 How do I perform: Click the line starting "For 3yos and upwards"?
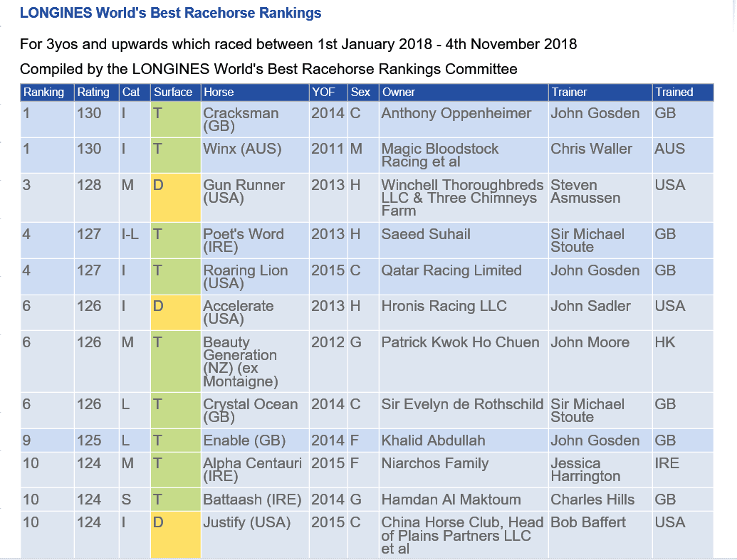coord(298,44)
